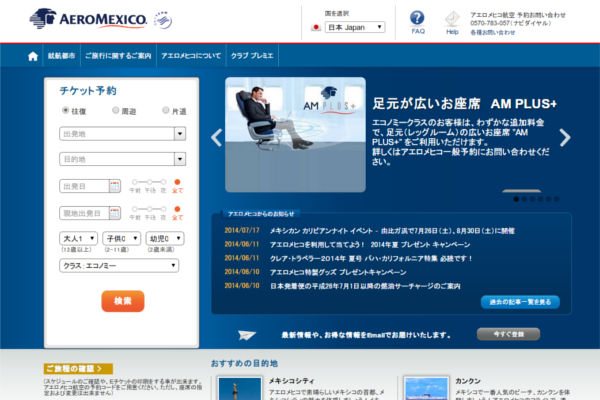Open the アエロメヒコについて menu
Viewport: 600px width, 400px height.
(191, 56)
